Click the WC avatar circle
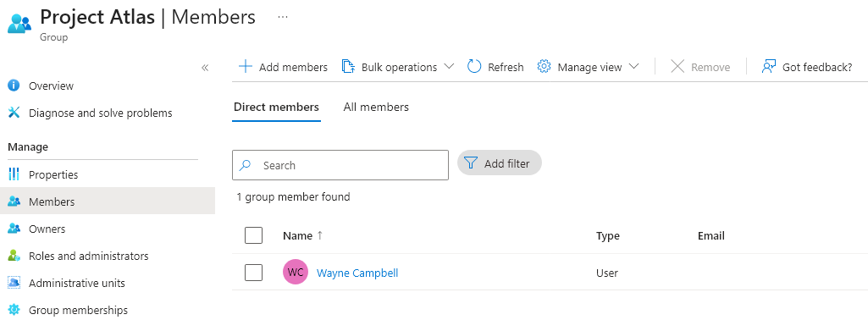The image size is (868, 320). coord(296,273)
